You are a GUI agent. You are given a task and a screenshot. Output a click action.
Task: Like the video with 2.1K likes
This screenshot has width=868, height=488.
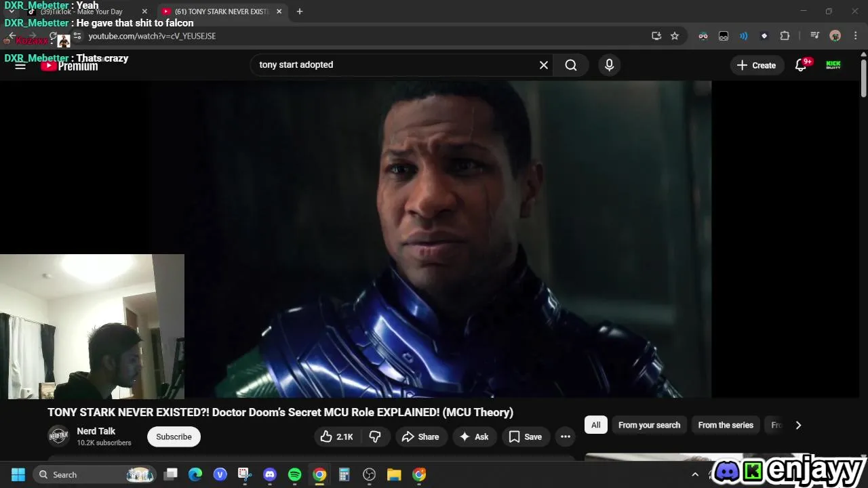[x=338, y=437]
